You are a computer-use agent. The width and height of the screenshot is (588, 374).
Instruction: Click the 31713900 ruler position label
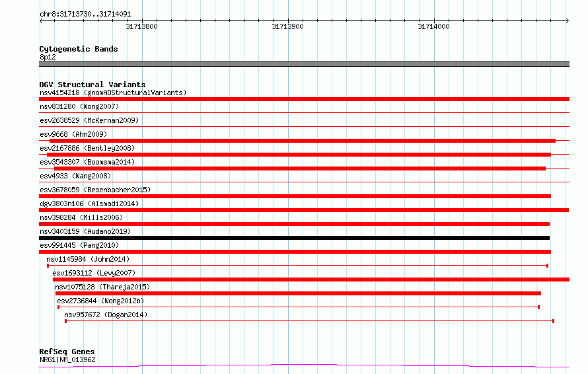[287, 26]
